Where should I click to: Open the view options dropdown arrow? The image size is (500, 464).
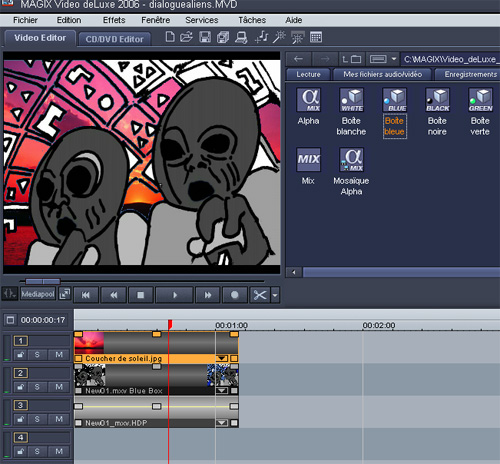394,59
